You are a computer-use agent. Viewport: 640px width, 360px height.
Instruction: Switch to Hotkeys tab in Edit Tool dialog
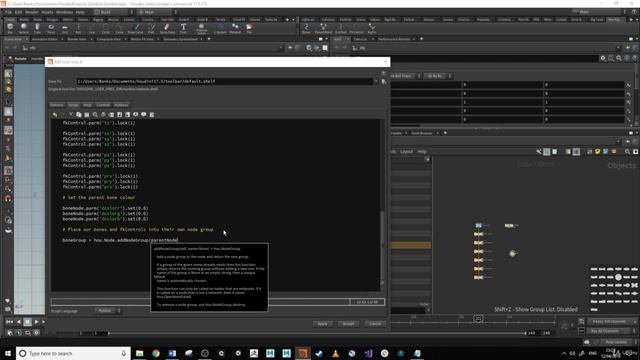click(x=121, y=105)
